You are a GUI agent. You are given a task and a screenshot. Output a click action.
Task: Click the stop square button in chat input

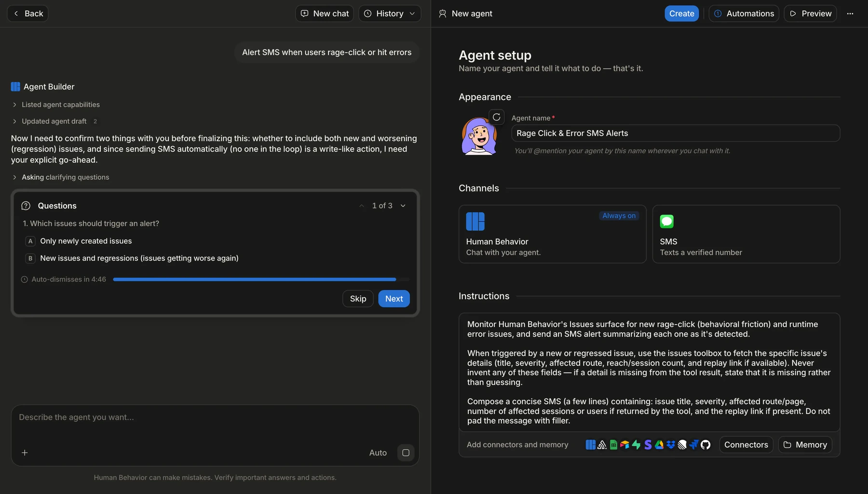point(406,453)
